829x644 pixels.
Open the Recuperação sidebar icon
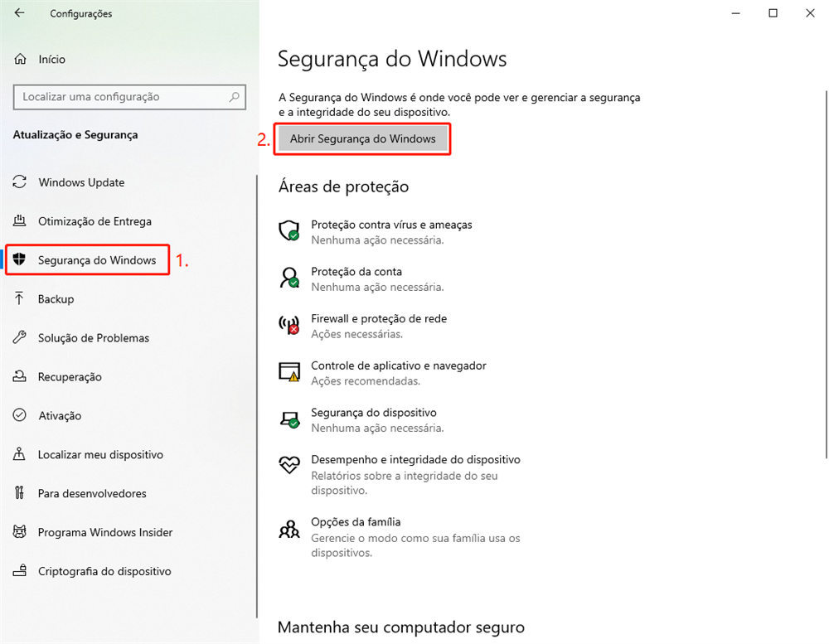(x=19, y=376)
